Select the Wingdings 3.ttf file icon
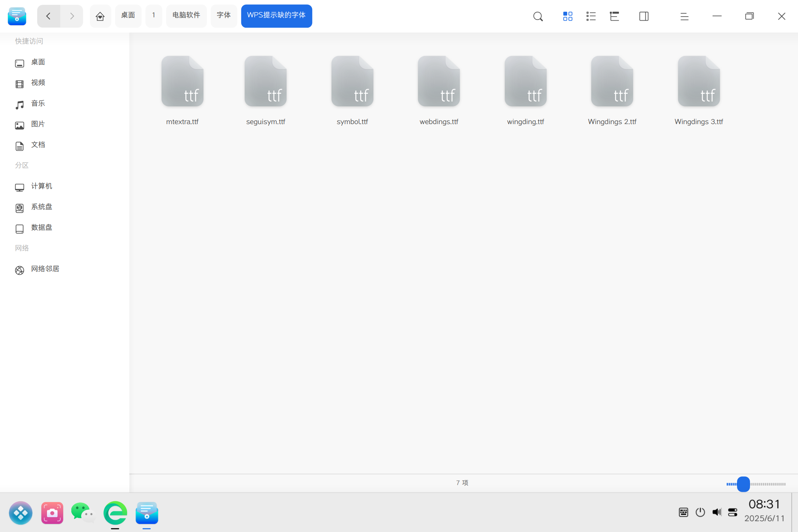 699,81
